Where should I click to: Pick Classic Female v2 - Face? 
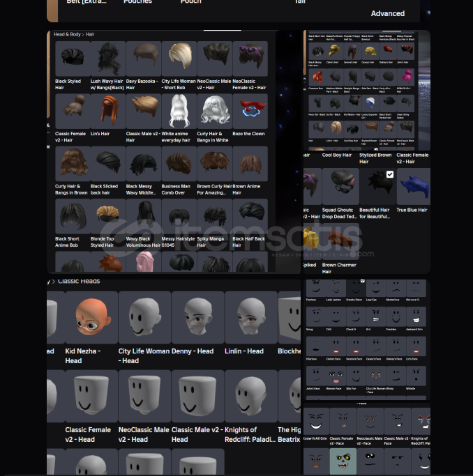tap(343, 422)
